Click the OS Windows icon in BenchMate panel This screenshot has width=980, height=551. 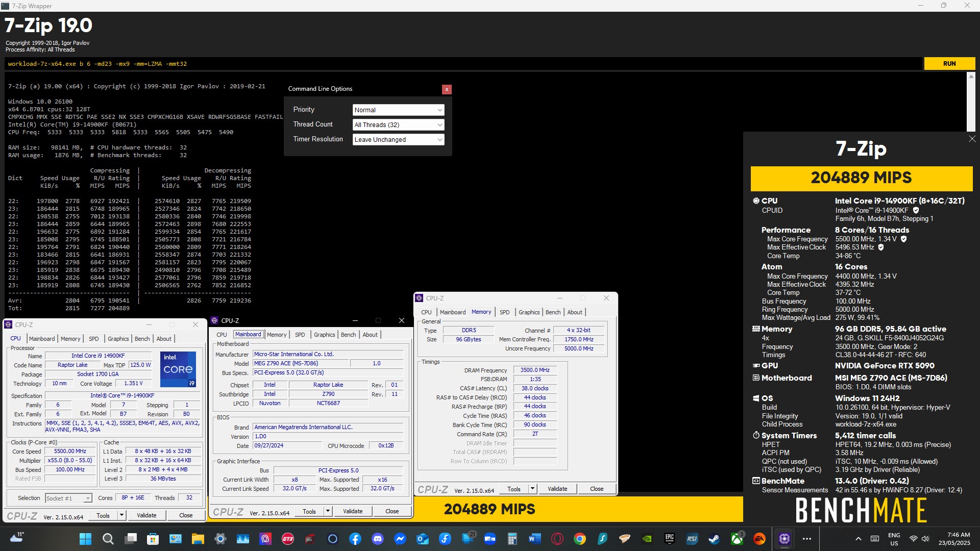756,398
